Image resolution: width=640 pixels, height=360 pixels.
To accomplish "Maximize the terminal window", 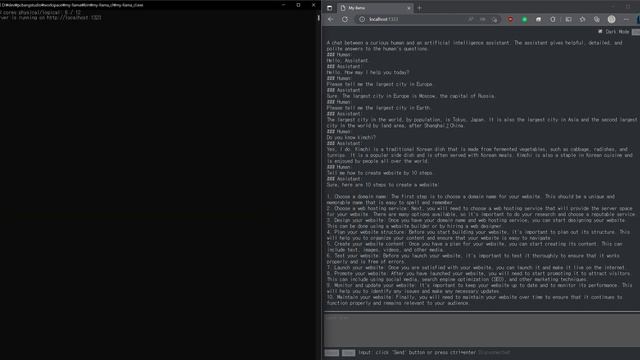I will [298, 5].
